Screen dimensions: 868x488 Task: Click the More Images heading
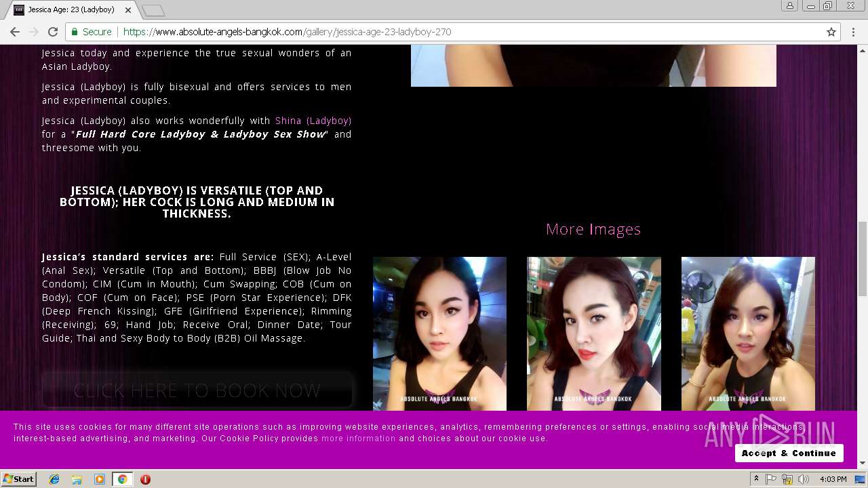pos(593,229)
